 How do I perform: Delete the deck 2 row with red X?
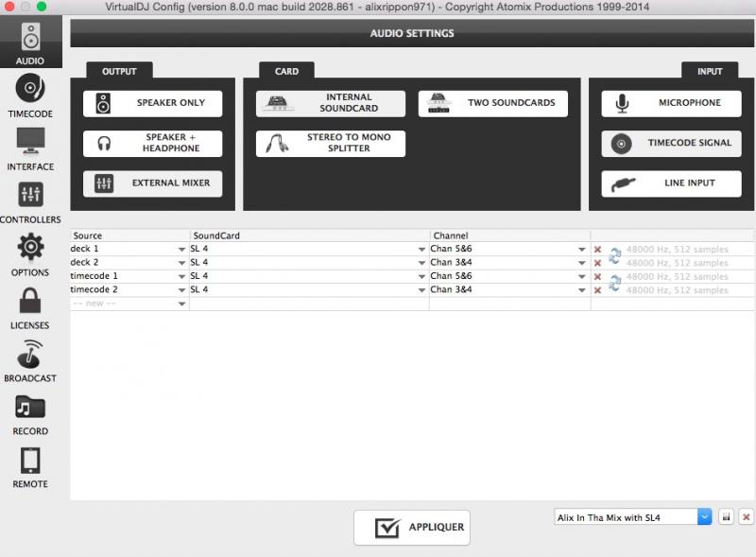pyautogui.click(x=597, y=263)
